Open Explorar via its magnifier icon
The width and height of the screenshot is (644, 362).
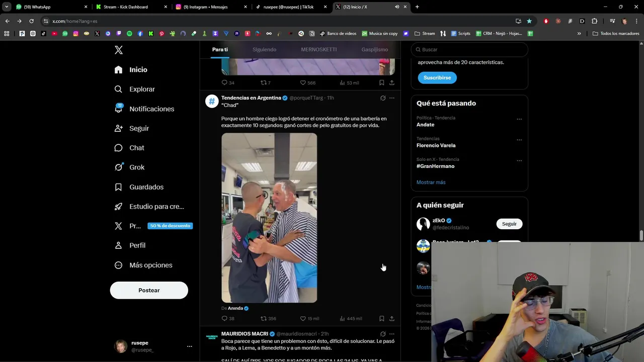pos(118,89)
